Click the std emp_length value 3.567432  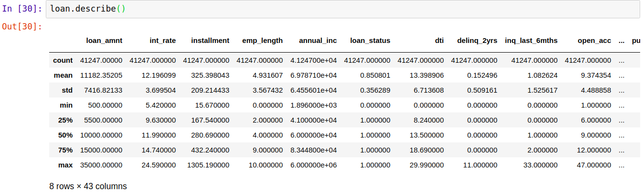[x=268, y=90]
